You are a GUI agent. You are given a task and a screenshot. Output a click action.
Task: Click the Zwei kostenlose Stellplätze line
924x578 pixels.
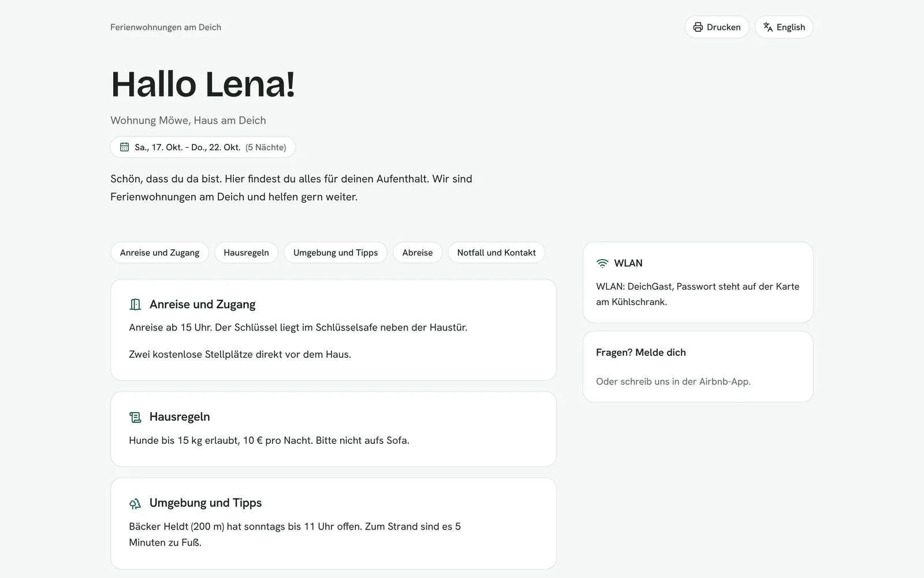pos(240,354)
